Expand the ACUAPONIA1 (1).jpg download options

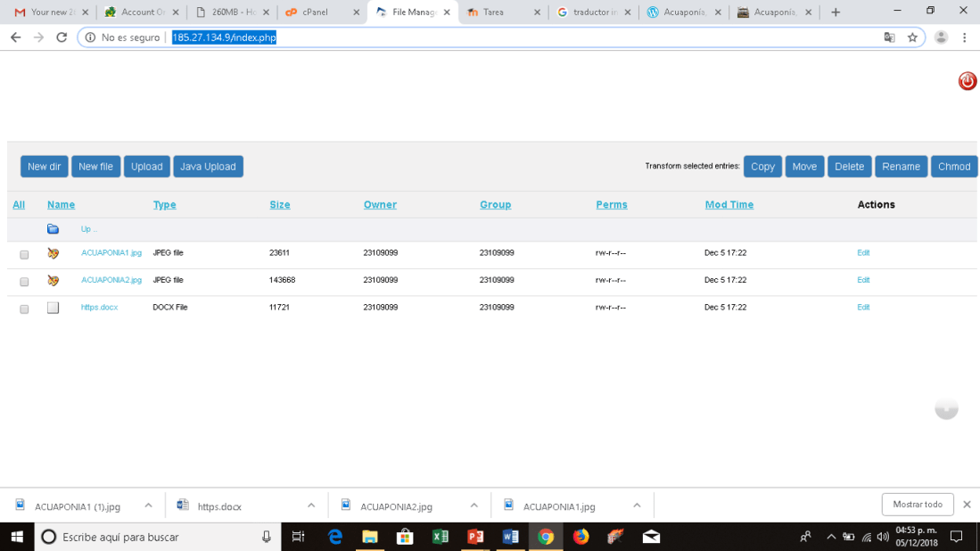point(148,506)
